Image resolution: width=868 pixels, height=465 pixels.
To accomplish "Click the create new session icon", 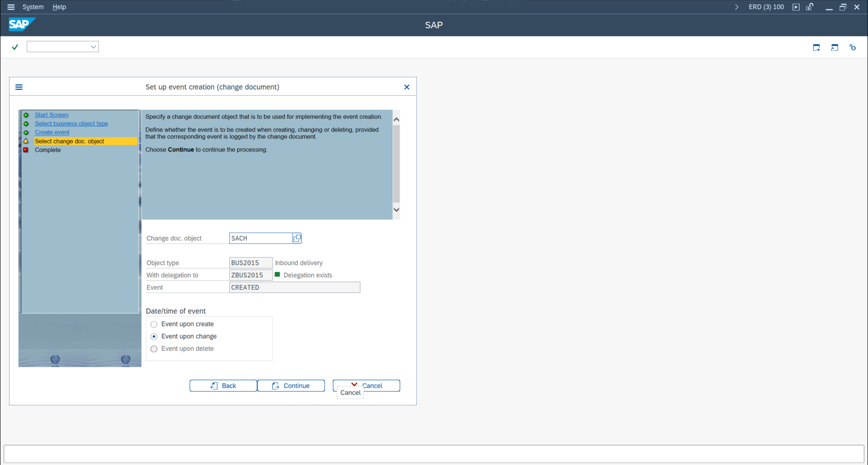I will click(816, 47).
